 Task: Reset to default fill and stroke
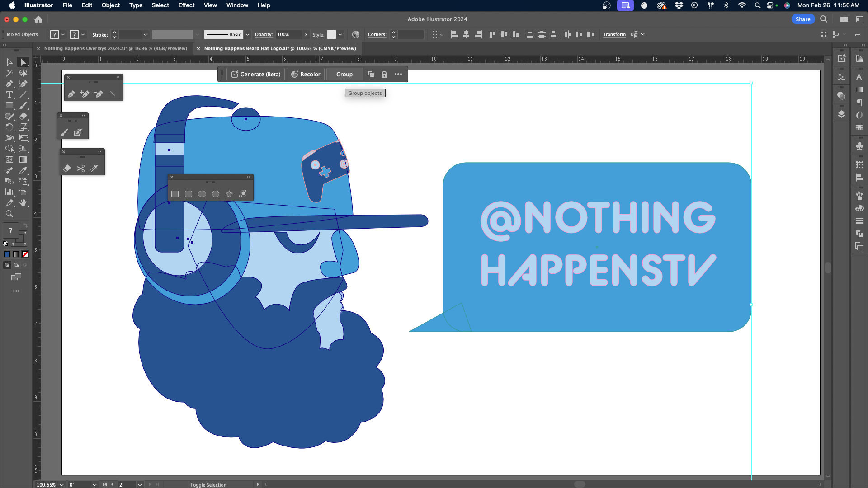click(5, 244)
